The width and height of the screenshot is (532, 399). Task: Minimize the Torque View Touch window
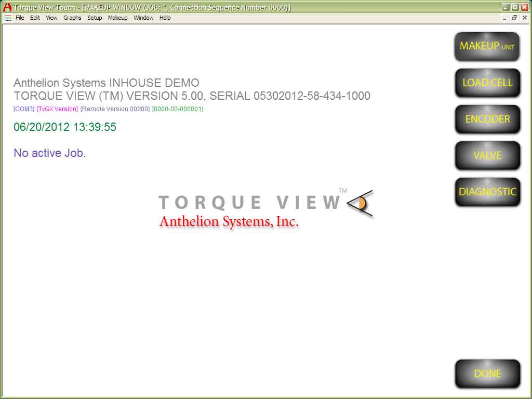[x=506, y=7]
